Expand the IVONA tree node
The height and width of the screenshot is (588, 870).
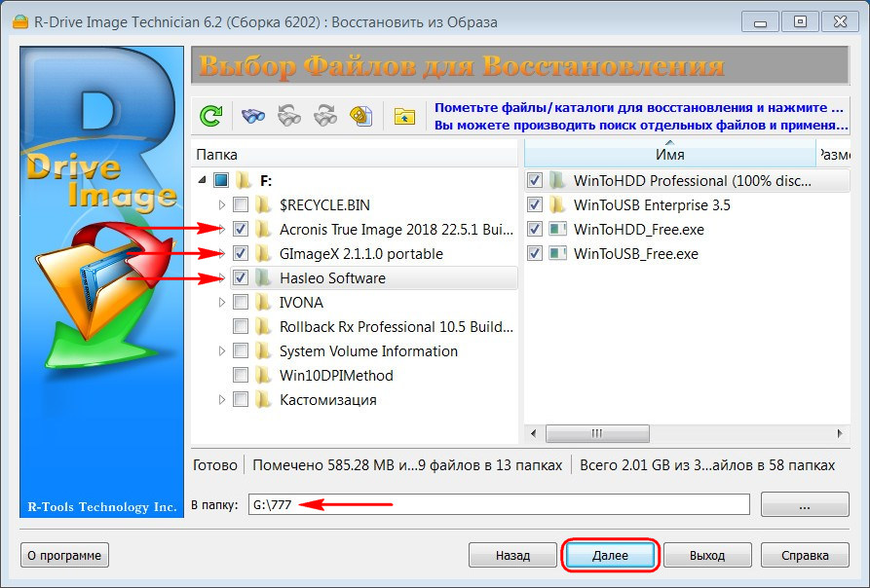click(x=222, y=302)
